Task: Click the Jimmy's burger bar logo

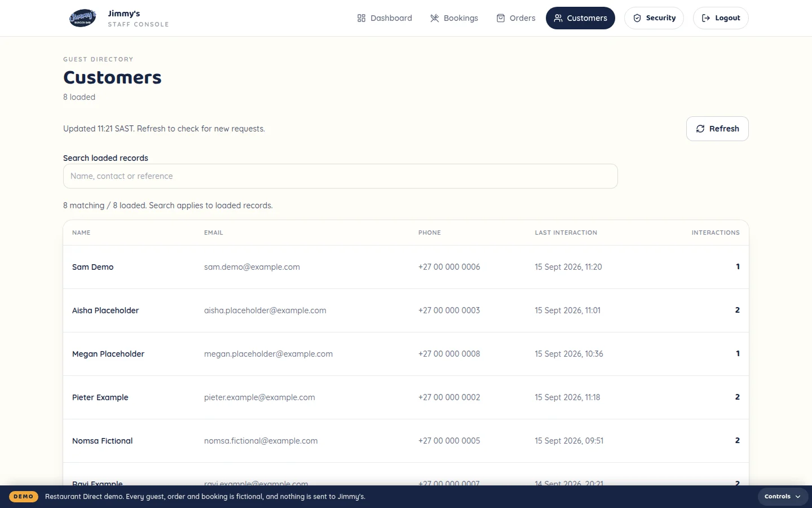Action: (x=82, y=18)
